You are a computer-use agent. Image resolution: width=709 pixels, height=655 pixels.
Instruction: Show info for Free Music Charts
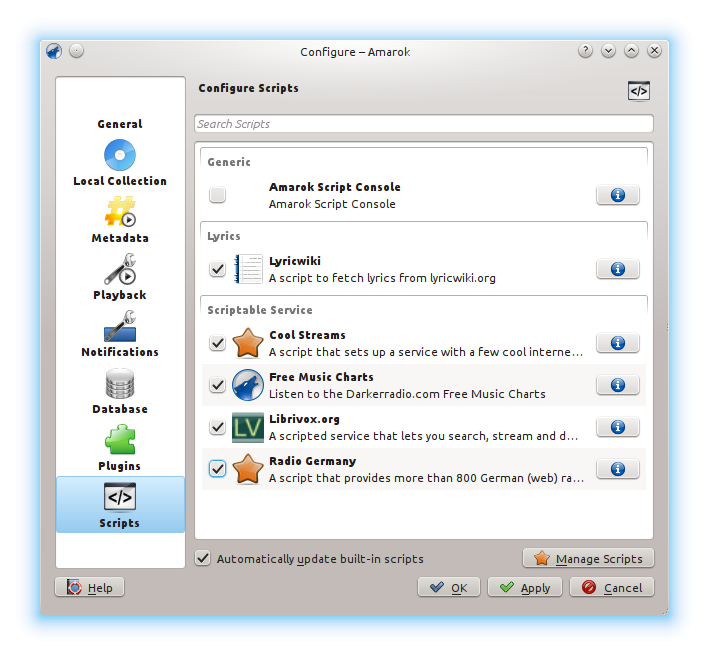pos(618,385)
